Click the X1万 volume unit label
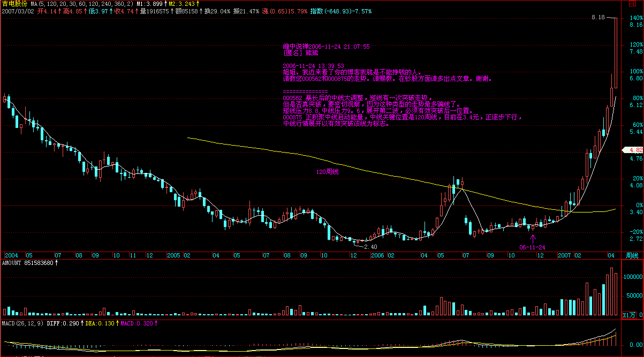 click(x=632, y=315)
